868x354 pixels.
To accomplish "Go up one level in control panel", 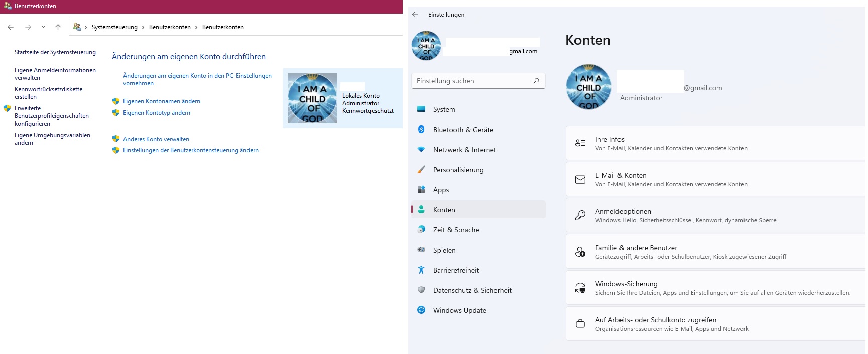I will [x=58, y=27].
